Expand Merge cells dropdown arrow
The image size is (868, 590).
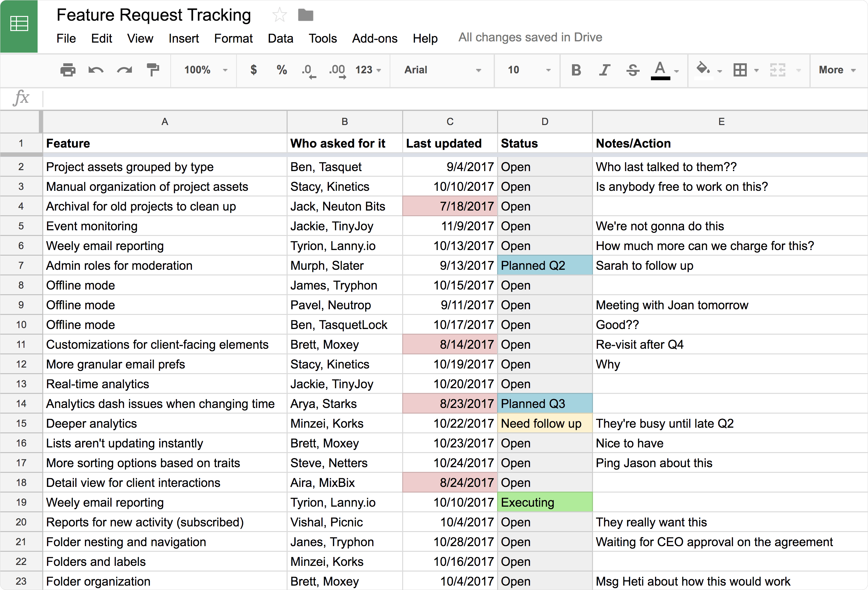pyautogui.click(x=798, y=70)
